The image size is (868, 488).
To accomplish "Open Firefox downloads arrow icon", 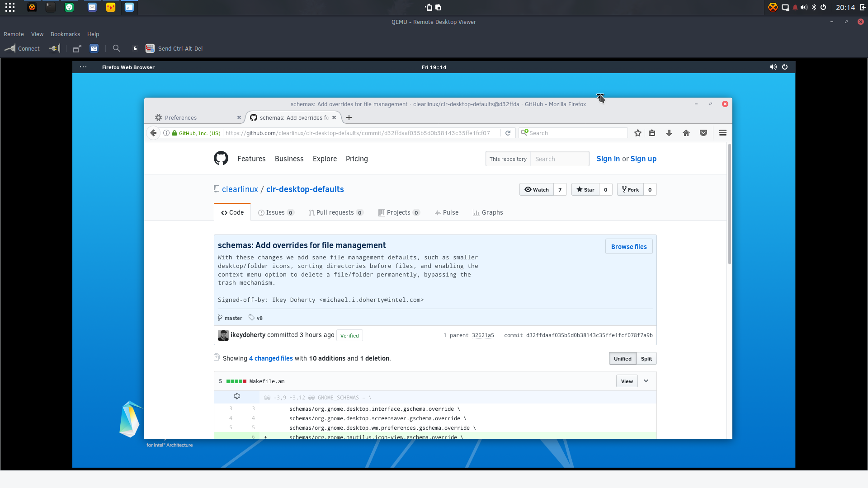I will (669, 133).
